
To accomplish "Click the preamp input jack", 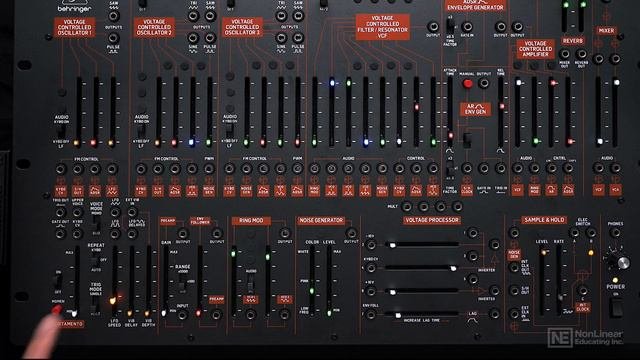I will (182, 315).
